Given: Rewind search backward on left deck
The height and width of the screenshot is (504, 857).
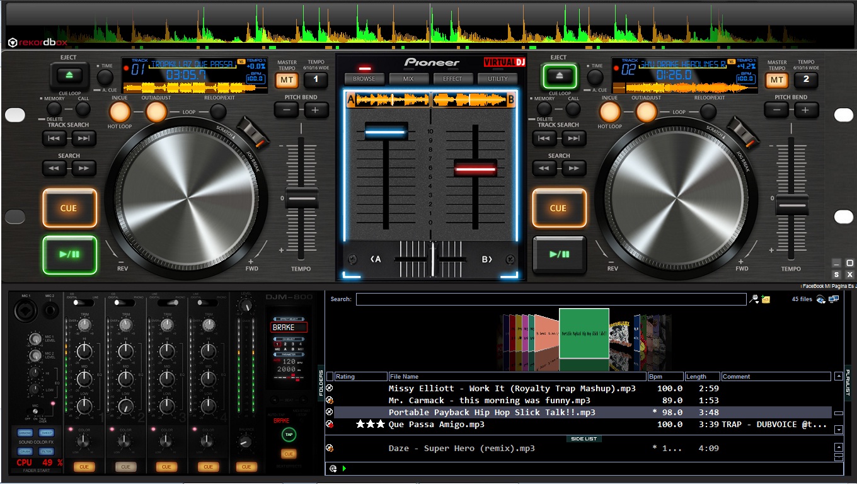Looking at the screenshot, I should tap(55, 168).
